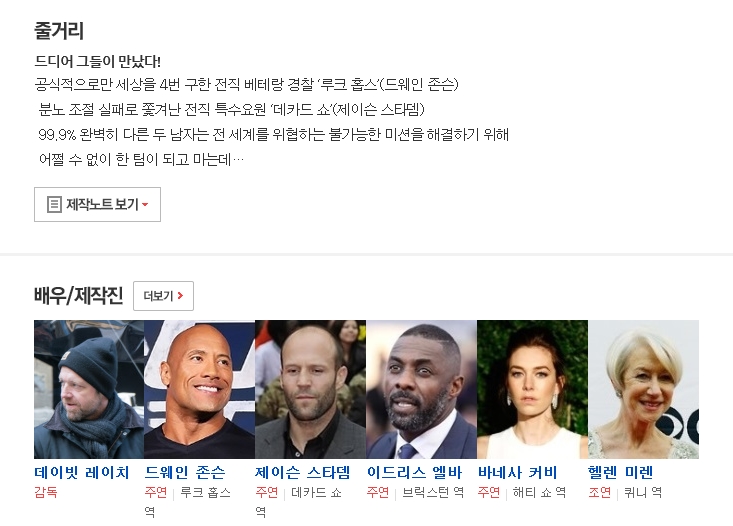Open the 드웨인 존슨 photo thumbnail
Image resolution: width=733 pixels, height=526 pixels.
coord(200,389)
